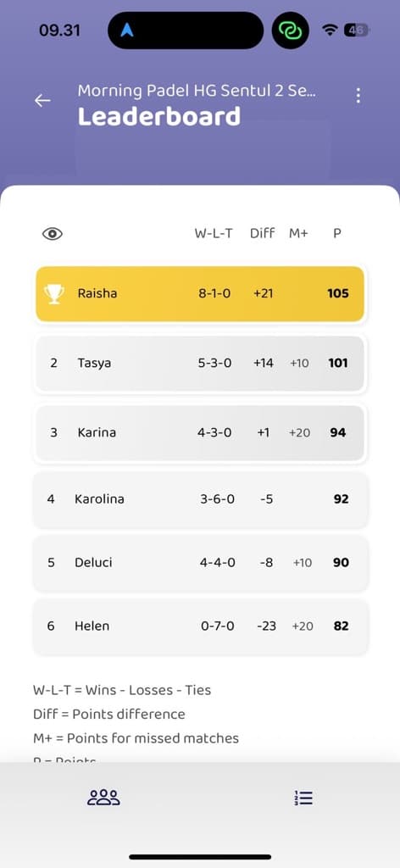The width and height of the screenshot is (400, 868).
Task: Tap the gold trophy icon beside Raisha
Action: coord(53,294)
